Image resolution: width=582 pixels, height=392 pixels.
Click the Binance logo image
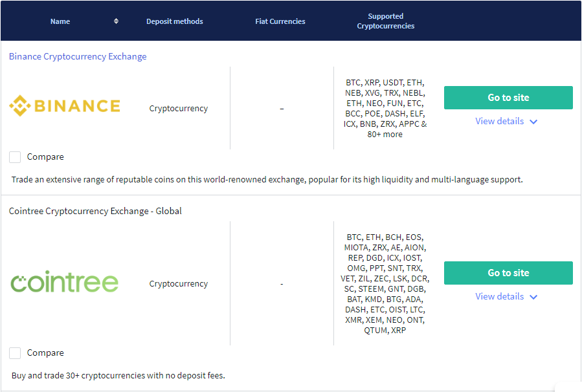point(65,105)
